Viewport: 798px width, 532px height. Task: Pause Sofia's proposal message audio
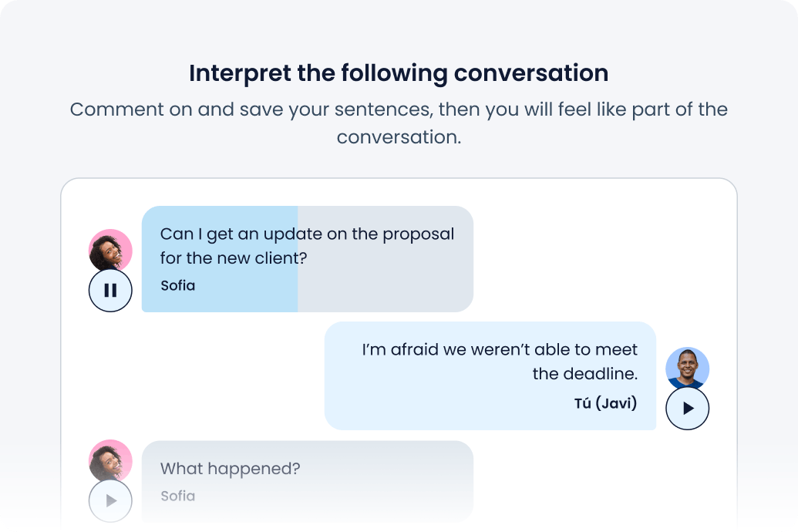110,291
